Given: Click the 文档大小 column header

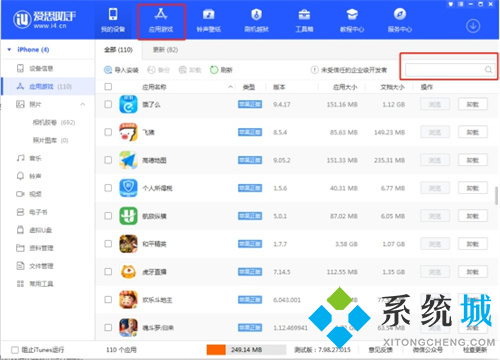Looking at the screenshot, I should pyautogui.click(x=392, y=87).
